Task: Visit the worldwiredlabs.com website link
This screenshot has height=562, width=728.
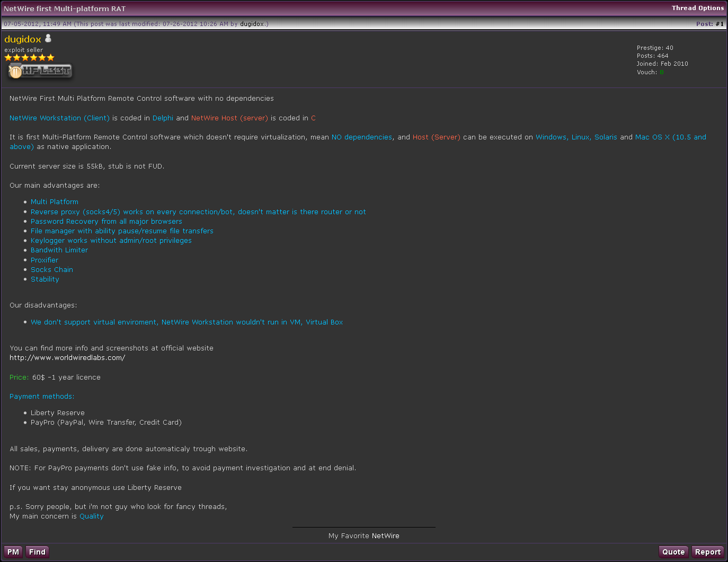Action: click(x=67, y=358)
